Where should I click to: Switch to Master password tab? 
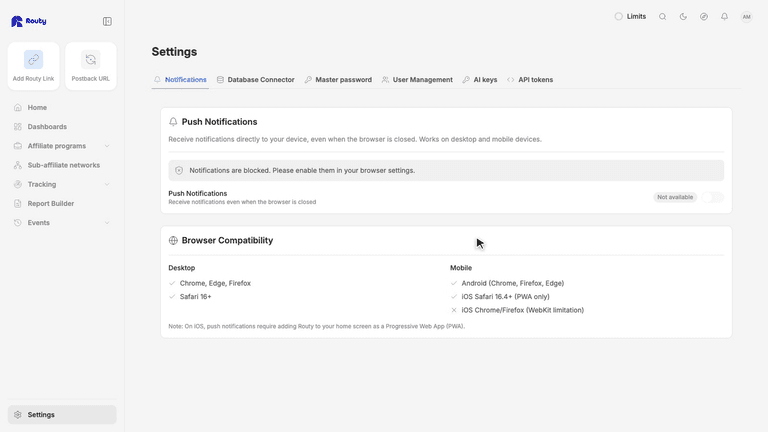point(338,79)
